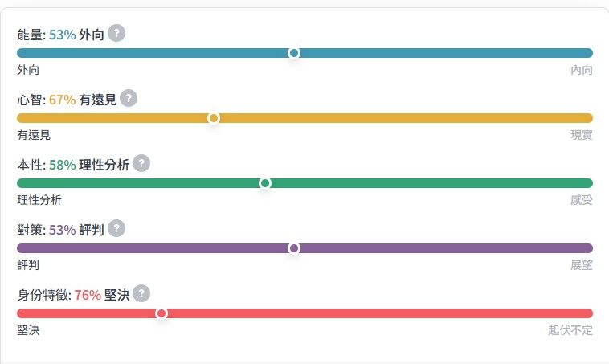Image resolution: width=609 pixels, height=364 pixels.
Task: Select the 起伏不定 label under red bar
Action: point(570,330)
